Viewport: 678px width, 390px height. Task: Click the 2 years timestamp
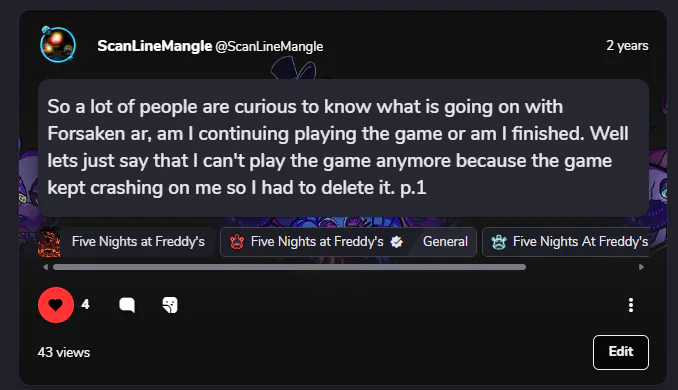(x=627, y=45)
